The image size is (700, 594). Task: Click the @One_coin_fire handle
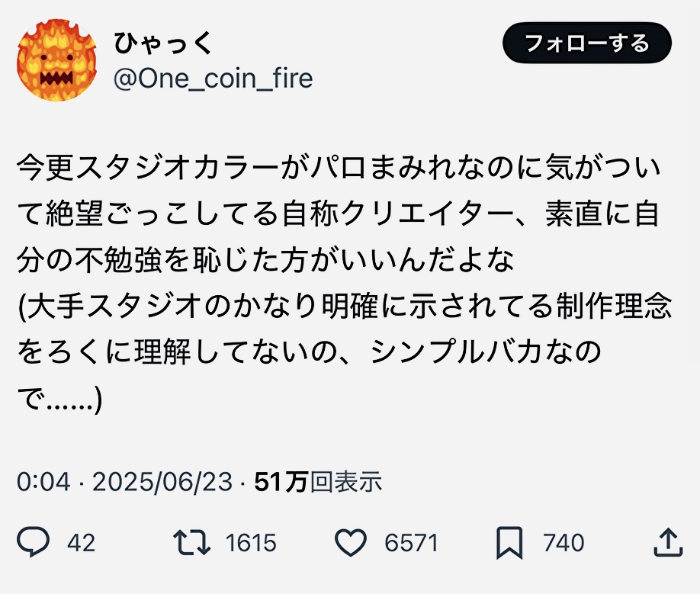(x=214, y=79)
